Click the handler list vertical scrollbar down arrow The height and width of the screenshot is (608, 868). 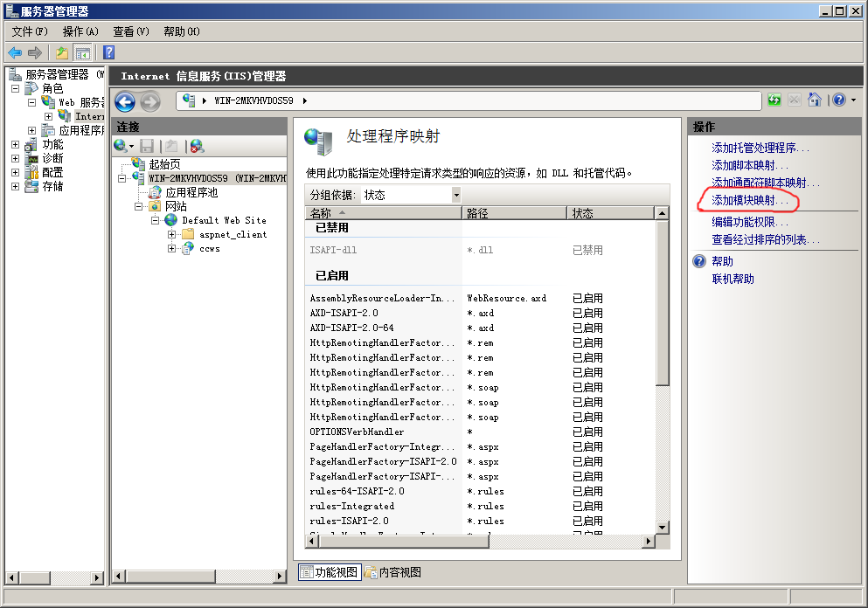(x=663, y=528)
